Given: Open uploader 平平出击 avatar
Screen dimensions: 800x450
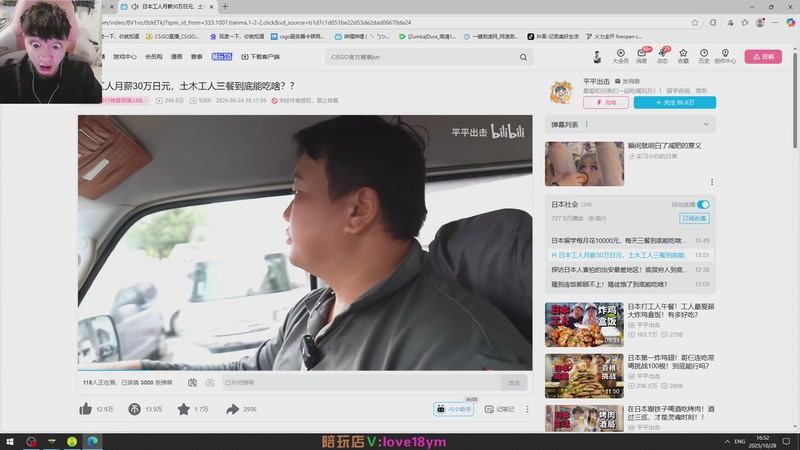Looking at the screenshot, I should [x=562, y=93].
